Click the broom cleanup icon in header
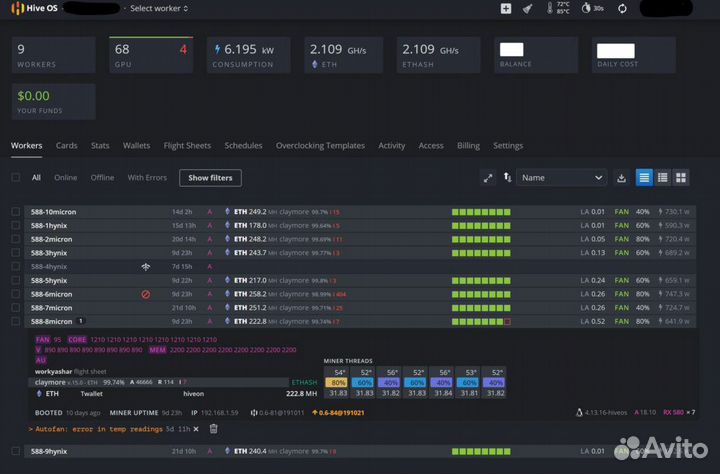The width and height of the screenshot is (720, 474). [529, 8]
